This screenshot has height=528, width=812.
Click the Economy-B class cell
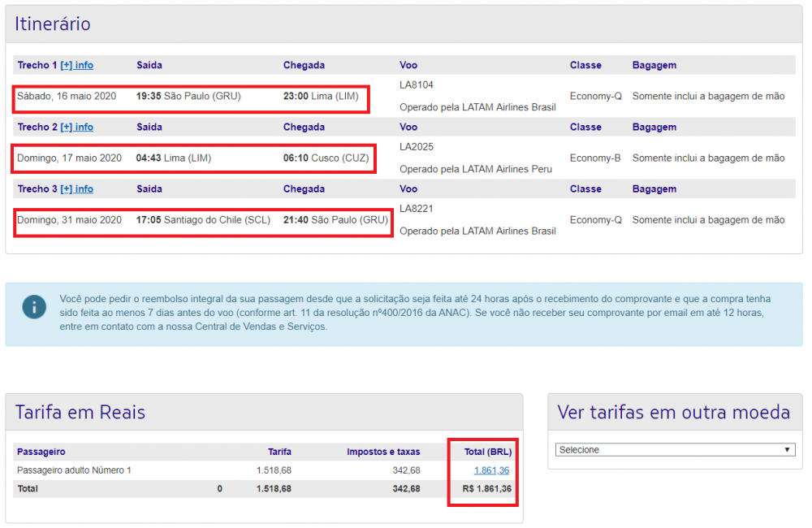[595, 158]
